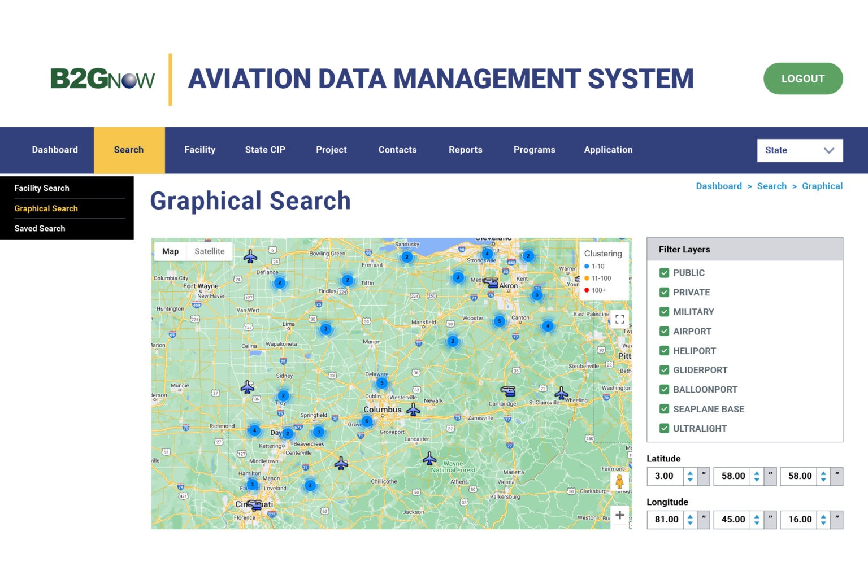
Task: Click the airplane marker near Defiance
Action: (250, 257)
